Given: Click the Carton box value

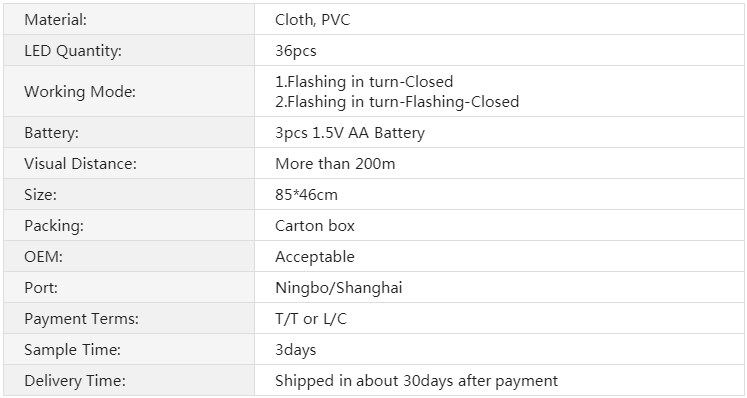Looking at the screenshot, I should (x=315, y=225).
